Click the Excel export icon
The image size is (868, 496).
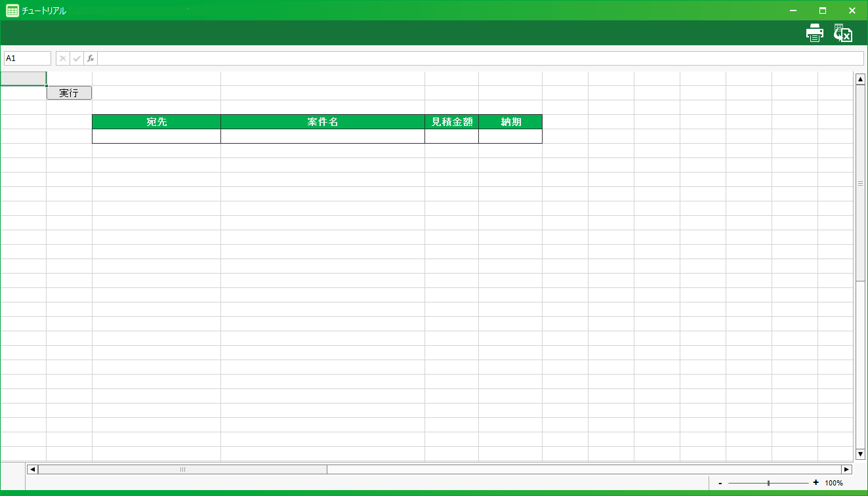pyautogui.click(x=843, y=33)
